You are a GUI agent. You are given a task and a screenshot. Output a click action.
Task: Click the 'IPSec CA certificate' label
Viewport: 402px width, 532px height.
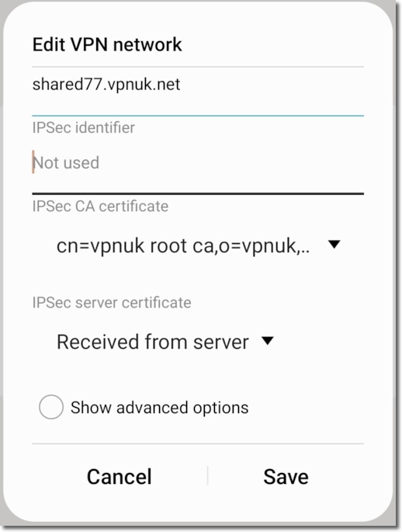(x=100, y=207)
